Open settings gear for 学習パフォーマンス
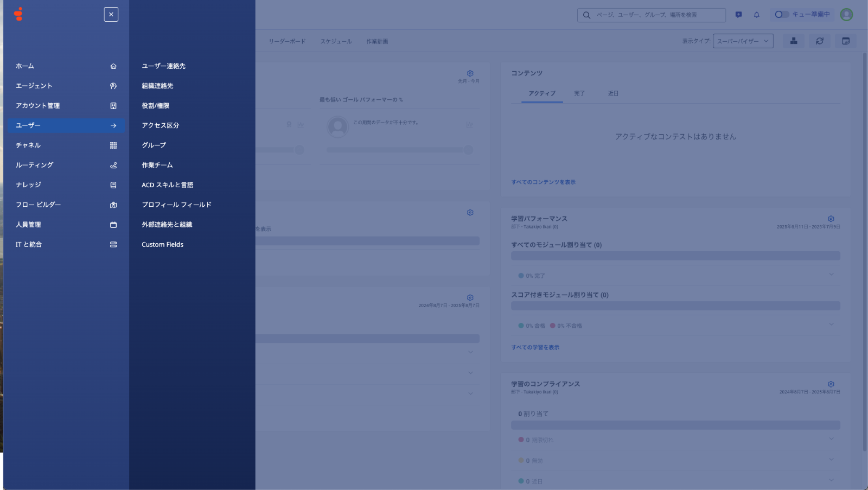Image resolution: width=868 pixels, height=490 pixels. click(x=831, y=219)
